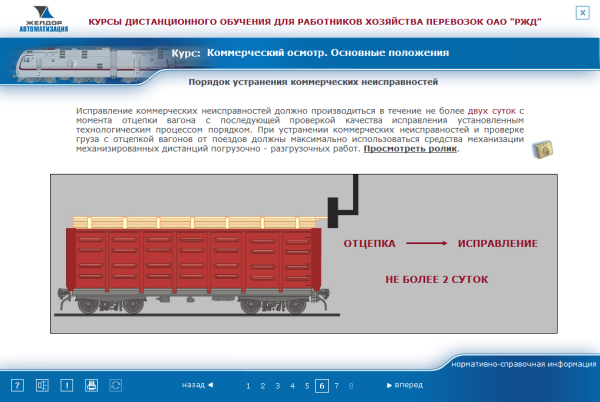Close the course window with X

click(x=582, y=13)
